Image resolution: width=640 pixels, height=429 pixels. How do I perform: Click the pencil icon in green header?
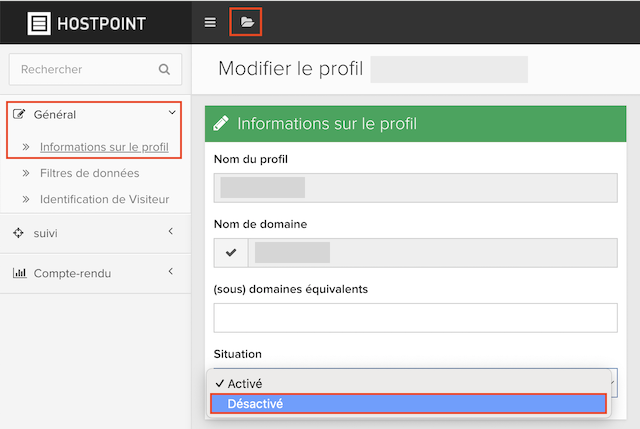221,123
